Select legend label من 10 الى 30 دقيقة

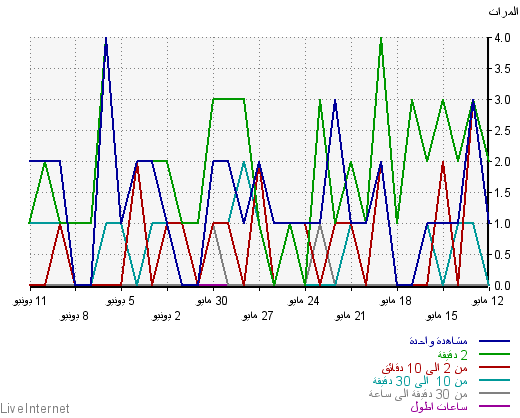(420, 381)
